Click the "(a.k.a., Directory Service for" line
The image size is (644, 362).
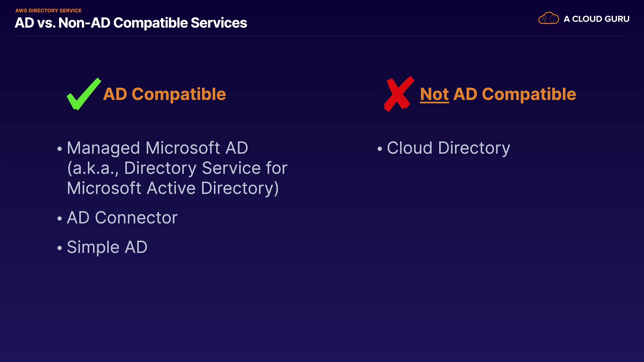(x=177, y=168)
